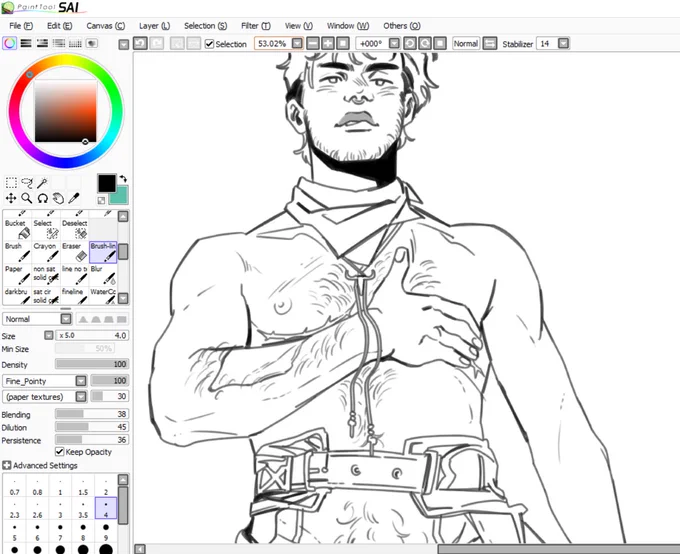
Task: Click the Normal view button in toolbar
Action: click(466, 43)
